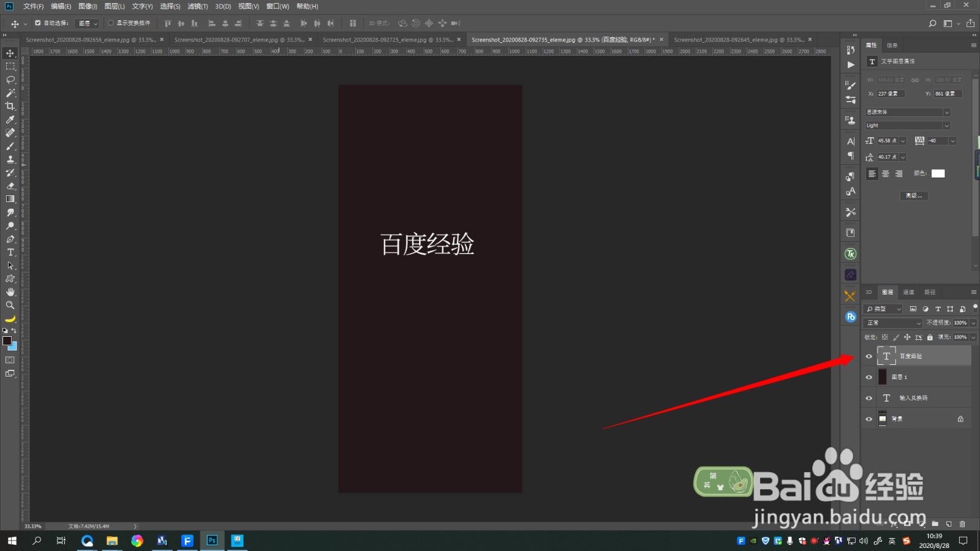Open the History panel icon
The image size is (980, 551).
[x=850, y=50]
